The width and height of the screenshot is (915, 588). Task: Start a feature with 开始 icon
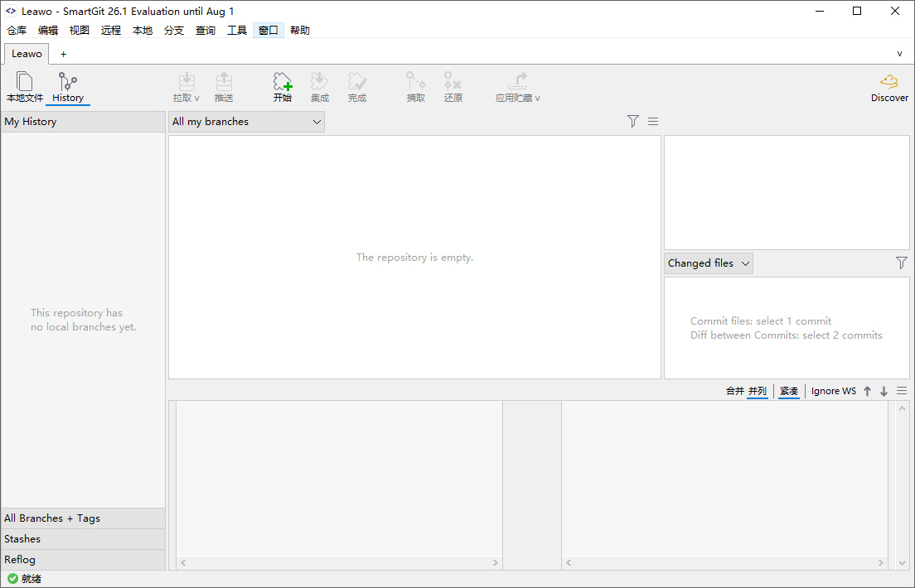[x=283, y=87]
